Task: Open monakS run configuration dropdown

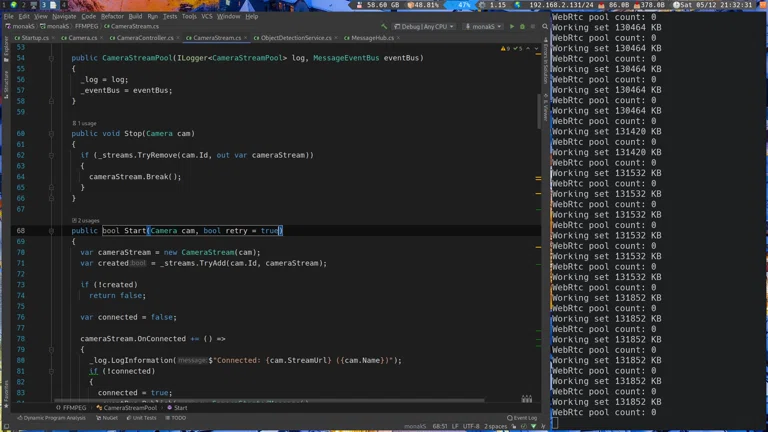Action: (x=483, y=26)
